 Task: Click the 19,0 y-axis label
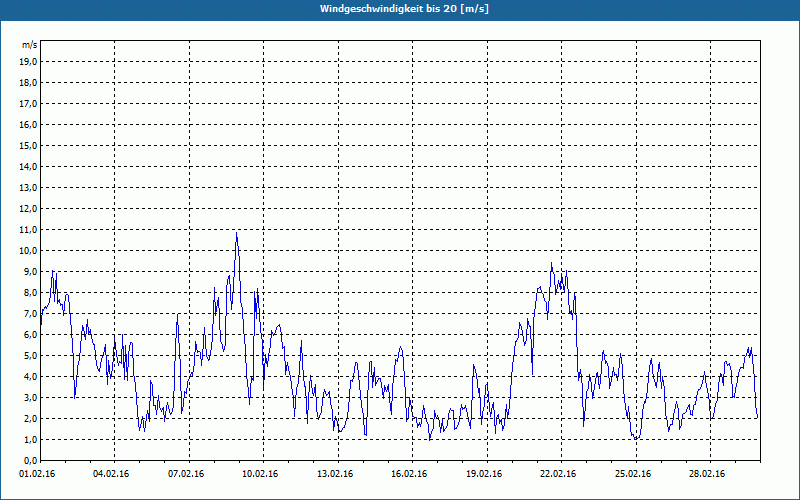point(29,62)
